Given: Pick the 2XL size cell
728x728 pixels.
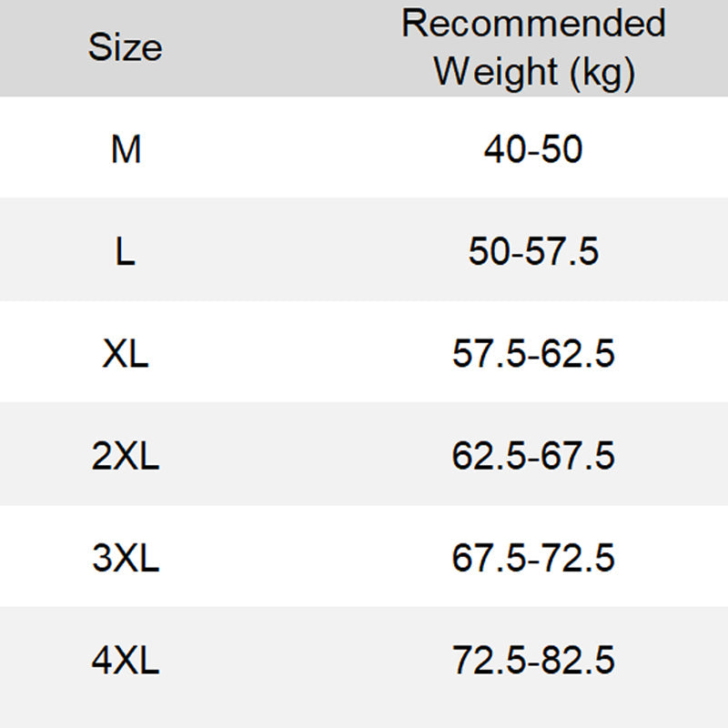Looking at the screenshot, I should [126, 456].
